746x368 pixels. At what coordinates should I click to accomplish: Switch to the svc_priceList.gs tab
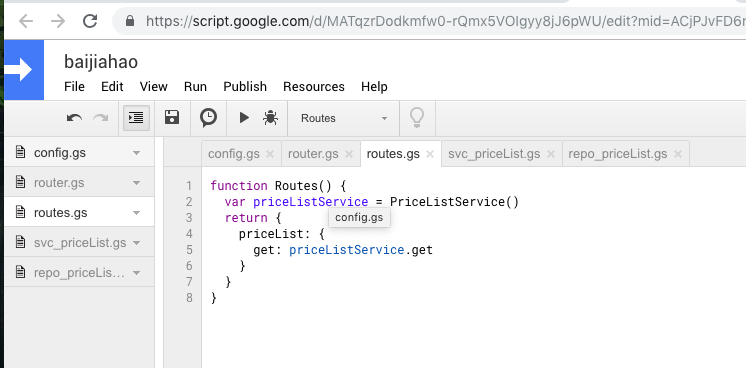coord(494,154)
